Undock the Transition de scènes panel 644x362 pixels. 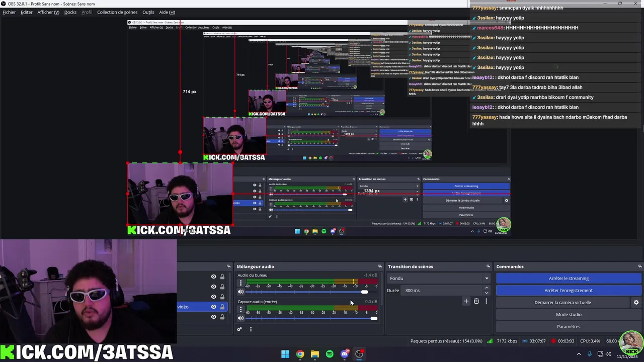coord(488,266)
